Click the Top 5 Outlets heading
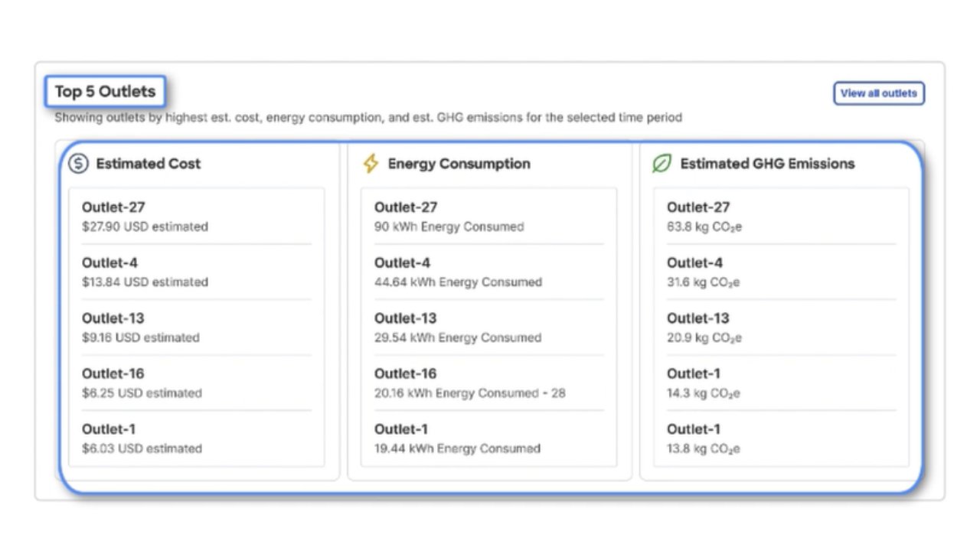980x551 pixels. click(x=106, y=91)
